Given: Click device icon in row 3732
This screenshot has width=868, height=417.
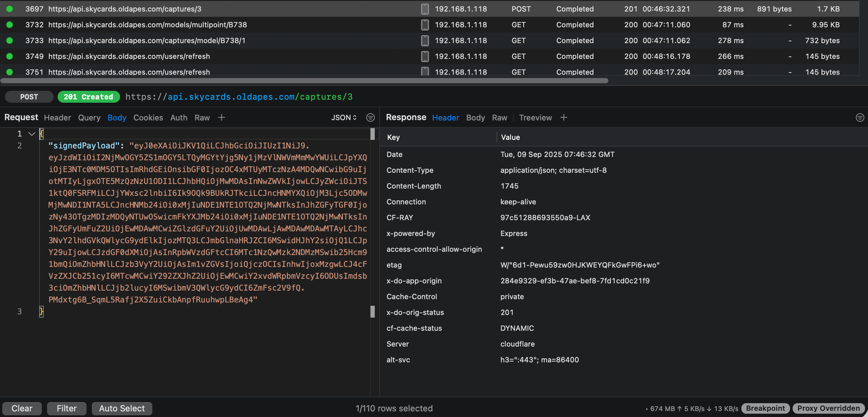Looking at the screenshot, I should [425, 25].
